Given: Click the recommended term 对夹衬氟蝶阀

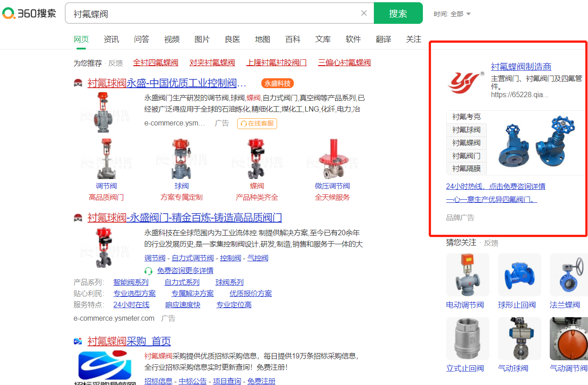Looking at the screenshot, I should tap(212, 63).
